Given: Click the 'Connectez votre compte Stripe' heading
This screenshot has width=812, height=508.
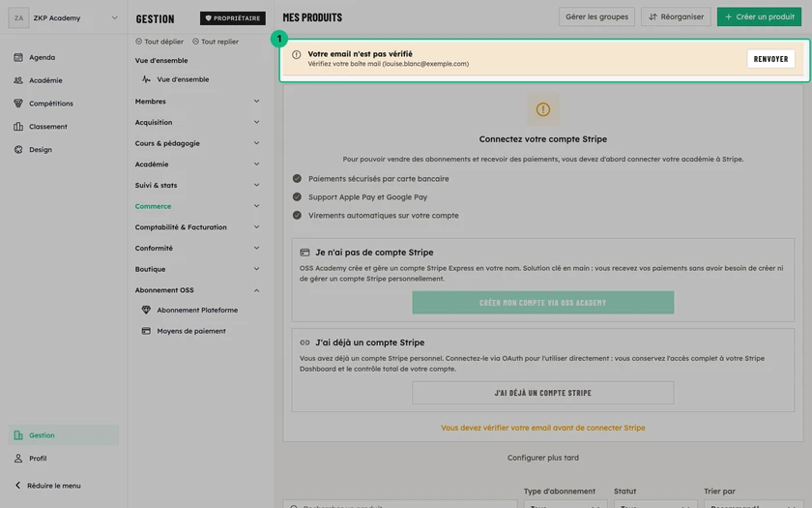Looking at the screenshot, I should click(542, 139).
